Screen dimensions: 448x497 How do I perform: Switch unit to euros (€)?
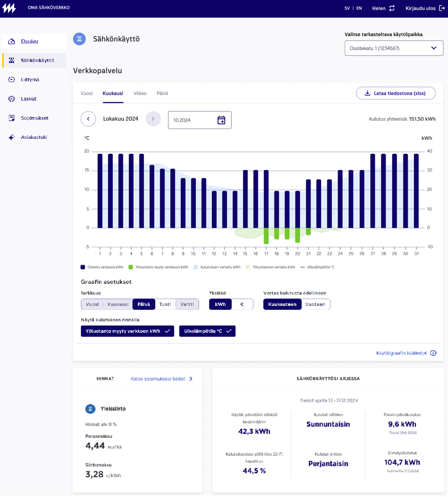pos(242,304)
